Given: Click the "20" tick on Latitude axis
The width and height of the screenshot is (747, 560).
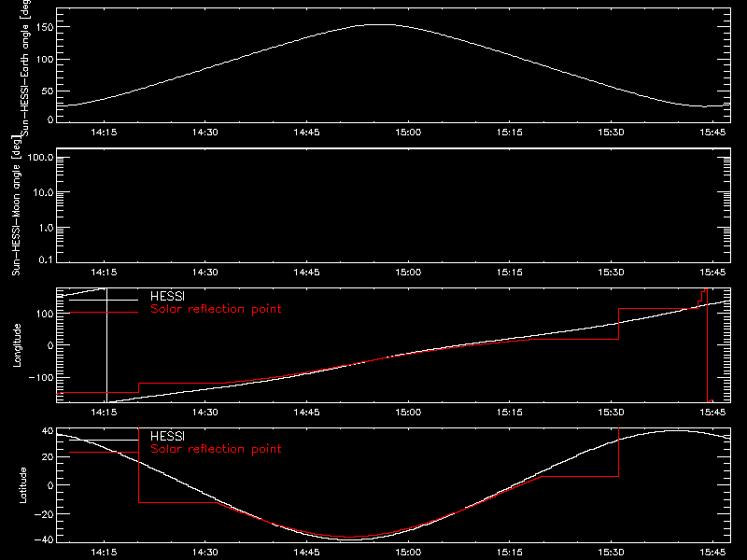Looking at the screenshot, I should 48,457.
